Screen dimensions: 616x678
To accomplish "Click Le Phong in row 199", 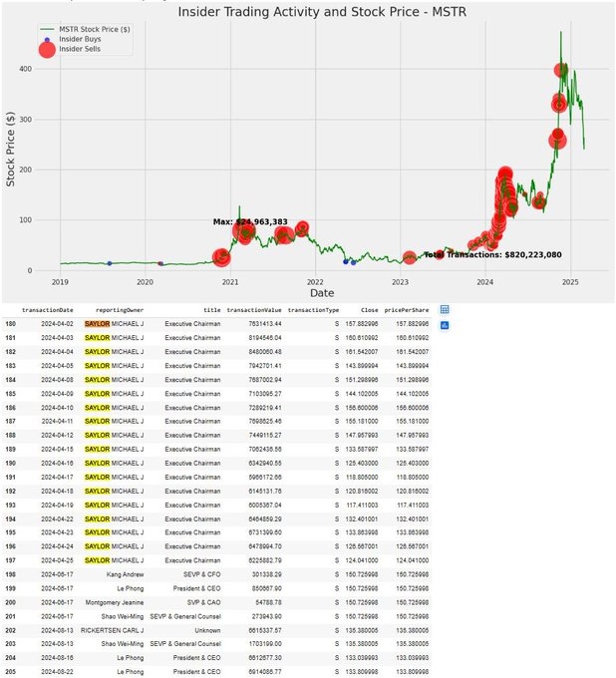I will point(131,588).
